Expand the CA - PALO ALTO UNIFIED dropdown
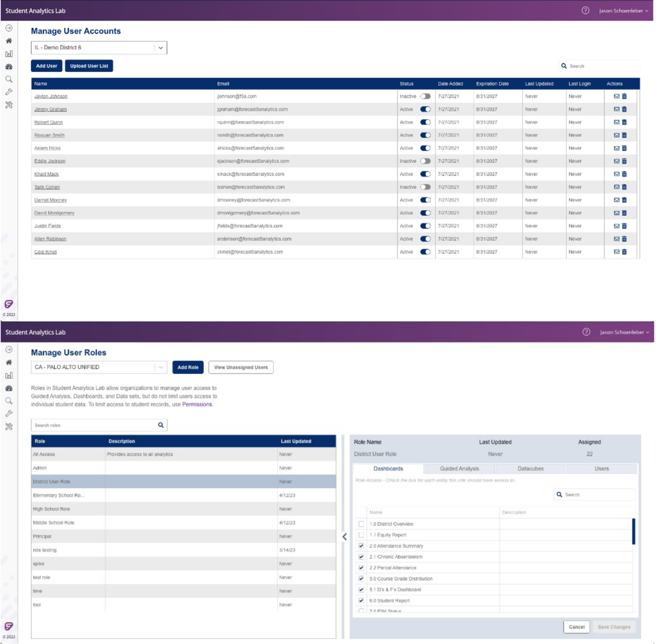The image size is (656, 644). tap(161, 367)
